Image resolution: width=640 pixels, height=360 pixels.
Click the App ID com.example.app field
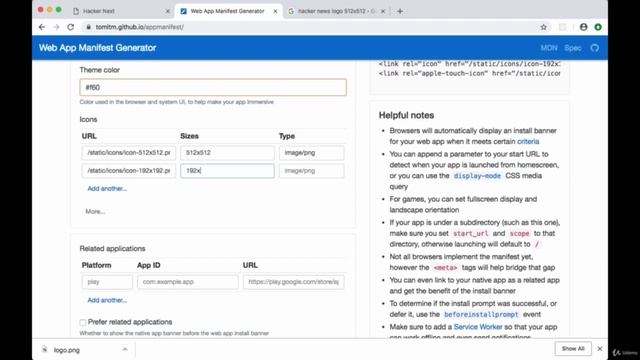coord(187,282)
